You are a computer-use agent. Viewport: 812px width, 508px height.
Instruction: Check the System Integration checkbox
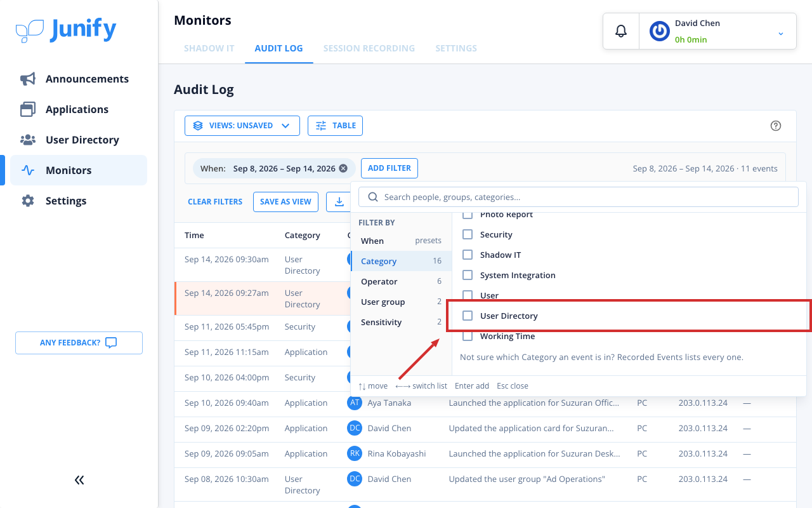point(468,275)
